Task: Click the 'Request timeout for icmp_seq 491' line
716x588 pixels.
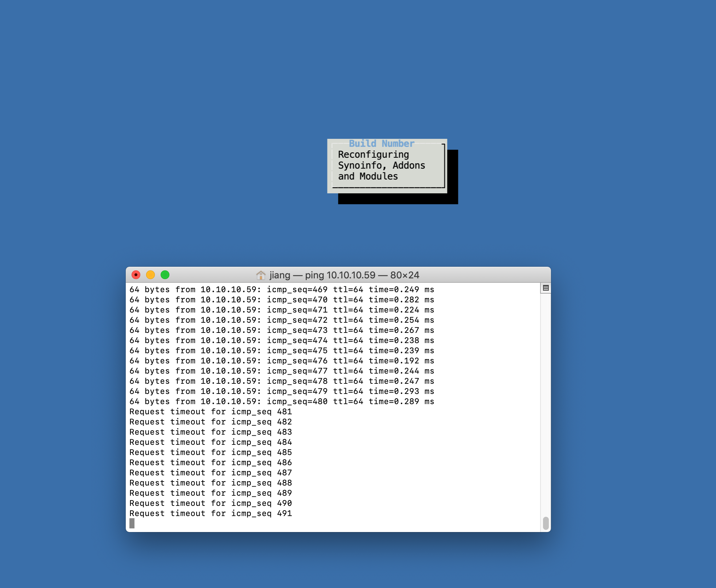Action: tap(211, 514)
